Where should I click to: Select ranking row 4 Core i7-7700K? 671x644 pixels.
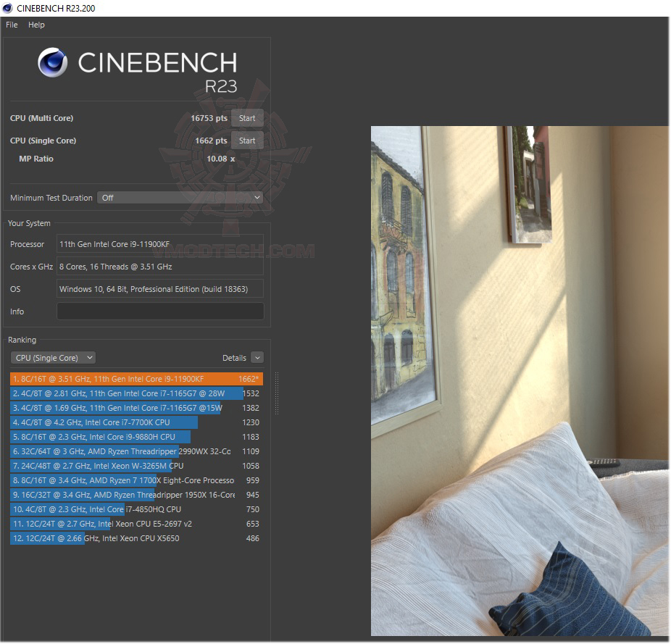(x=136, y=423)
